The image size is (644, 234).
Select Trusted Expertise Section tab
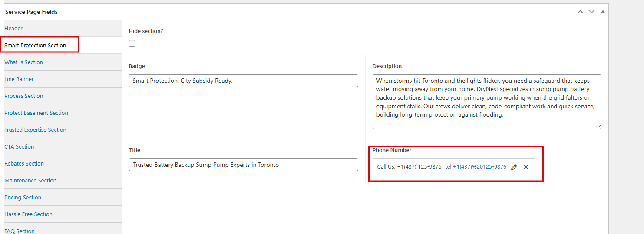click(x=35, y=130)
